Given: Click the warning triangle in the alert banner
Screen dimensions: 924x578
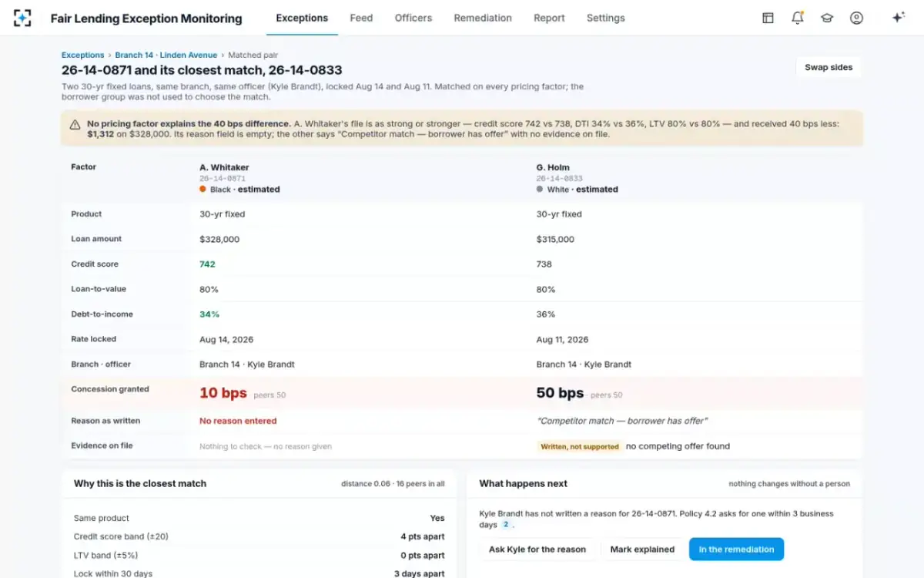Looking at the screenshot, I should pyautogui.click(x=75, y=125).
